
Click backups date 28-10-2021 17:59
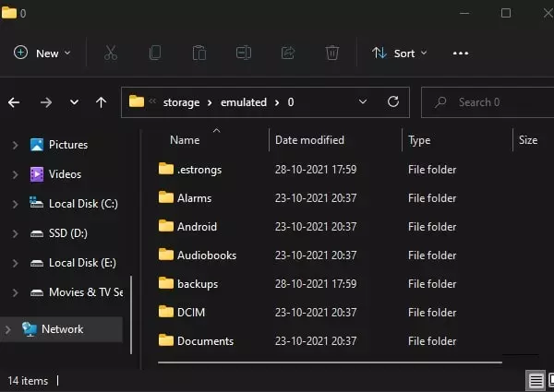point(316,284)
